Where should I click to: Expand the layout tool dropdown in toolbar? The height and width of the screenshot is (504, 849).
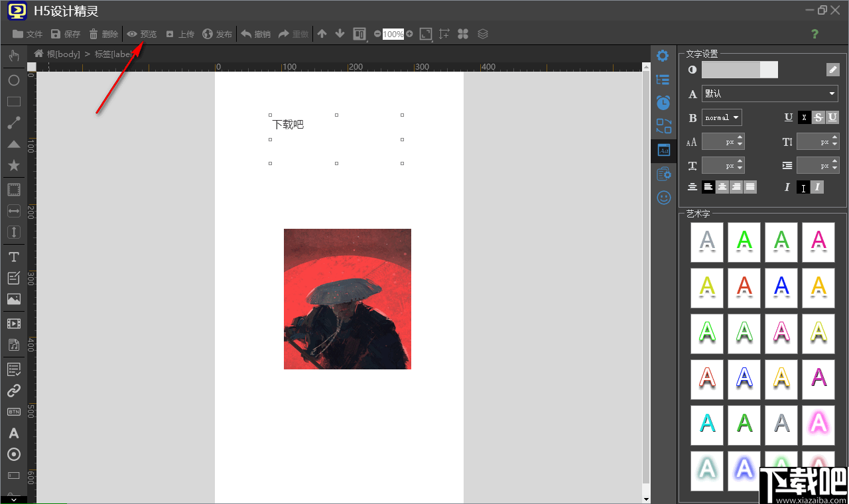pyautogui.click(x=359, y=34)
